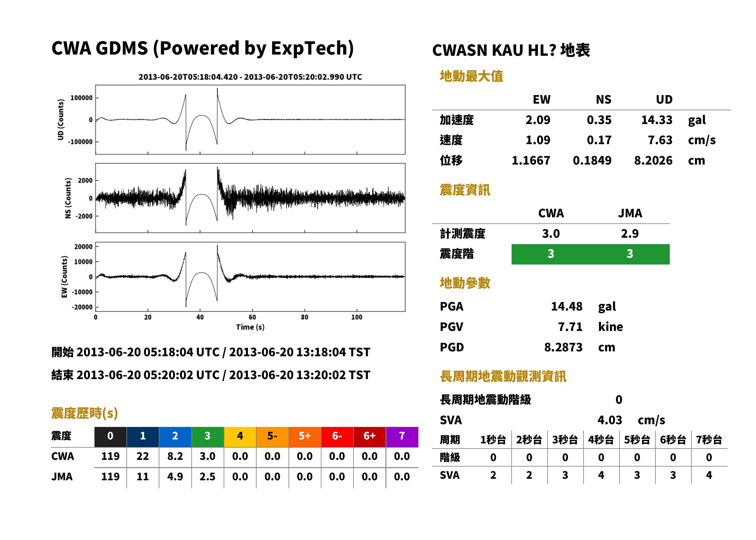This screenshot has width=756, height=540.
Task: Click the green CWA intensity level 3 cell
Action: pos(551,254)
